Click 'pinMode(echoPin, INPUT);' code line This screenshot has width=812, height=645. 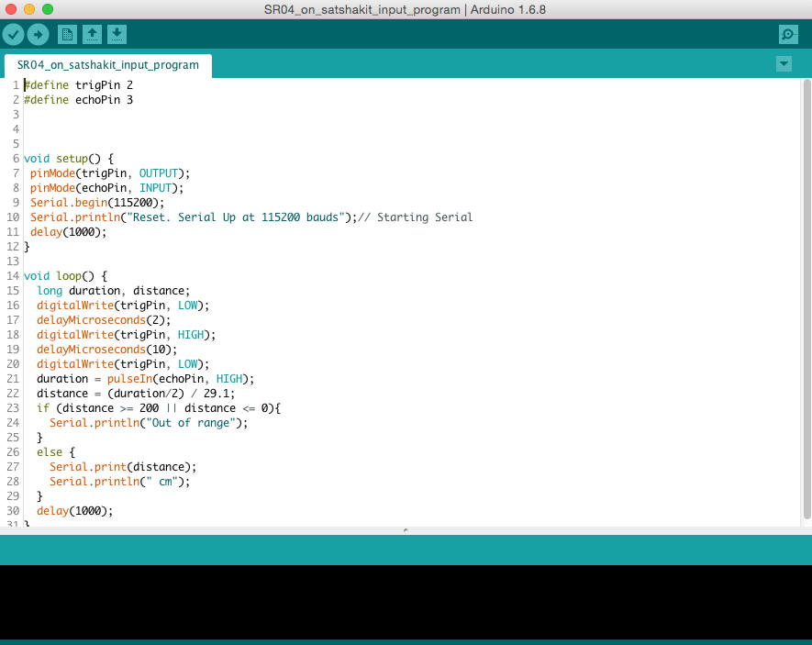click(x=106, y=188)
